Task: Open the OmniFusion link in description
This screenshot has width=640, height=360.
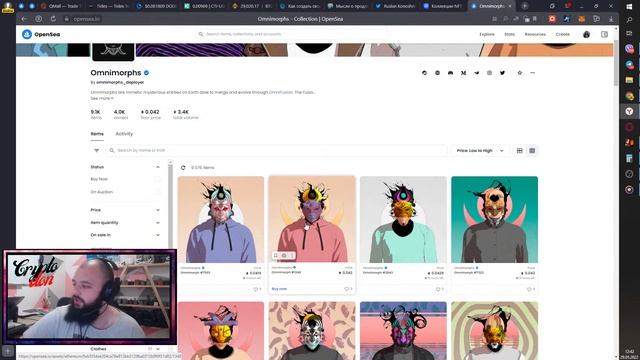Action: click(x=281, y=92)
